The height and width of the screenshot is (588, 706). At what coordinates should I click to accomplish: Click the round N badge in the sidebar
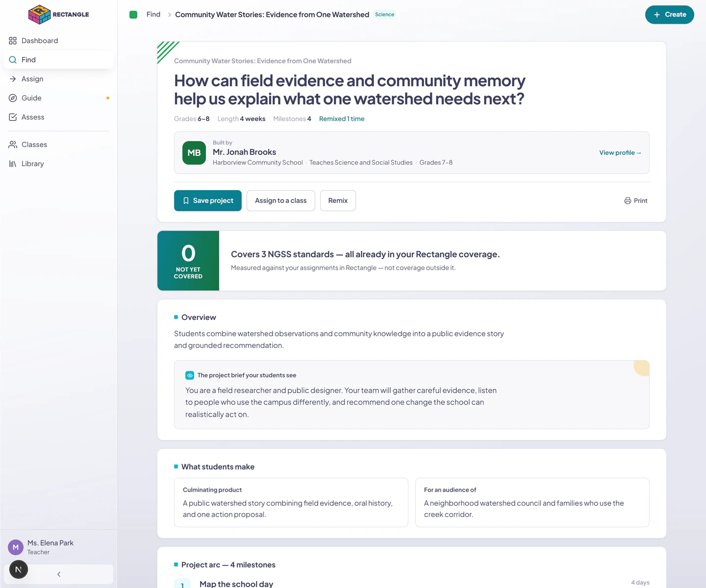pos(19,569)
